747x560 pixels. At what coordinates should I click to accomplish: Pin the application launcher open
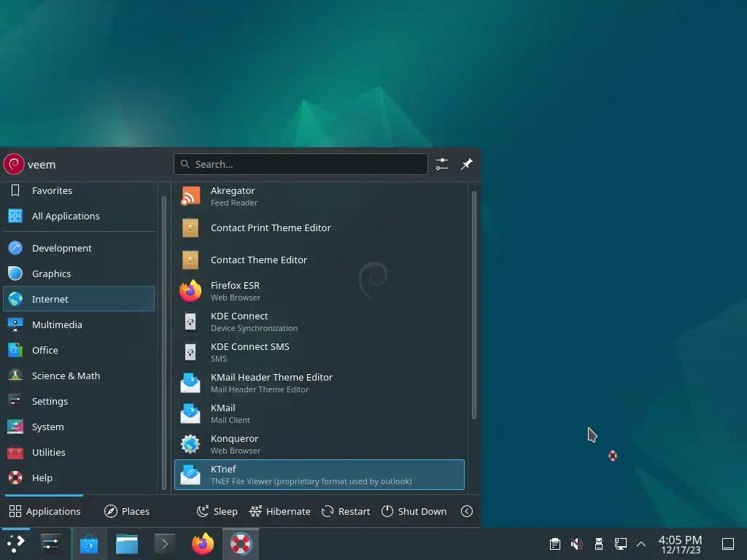point(467,164)
